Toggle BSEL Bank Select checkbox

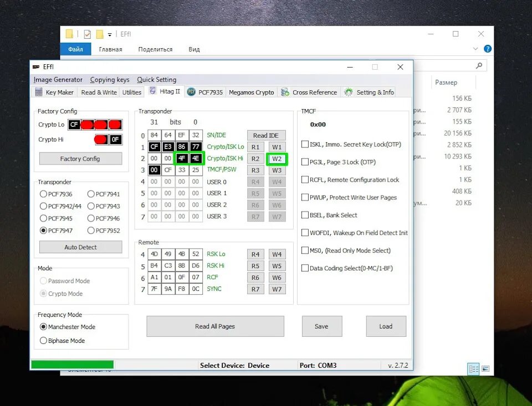(305, 215)
